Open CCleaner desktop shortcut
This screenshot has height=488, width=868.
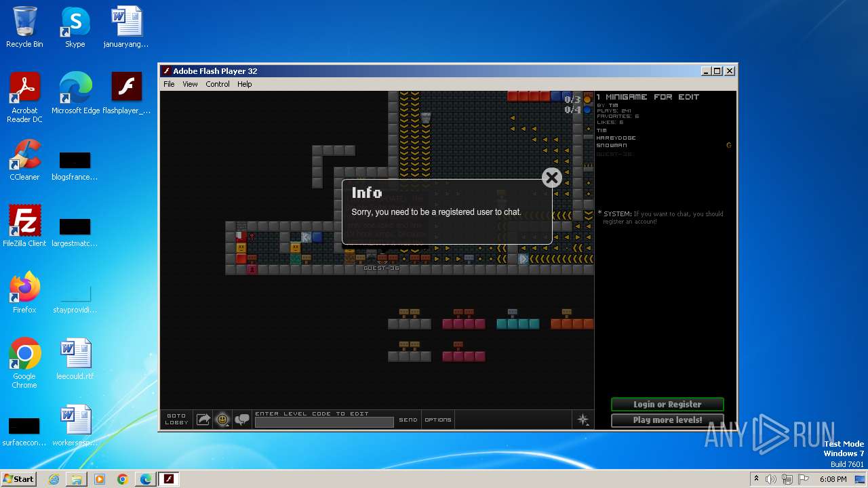(24, 160)
